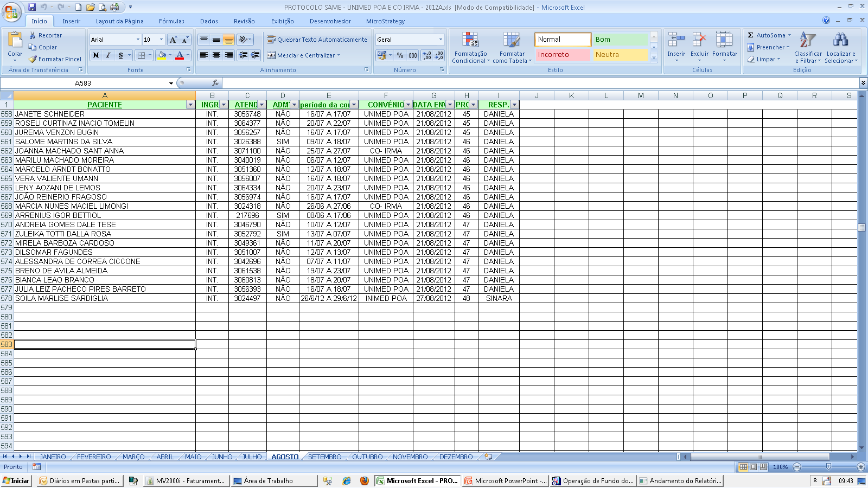
Task: Toggle bold N formatting
Action: 96,55
